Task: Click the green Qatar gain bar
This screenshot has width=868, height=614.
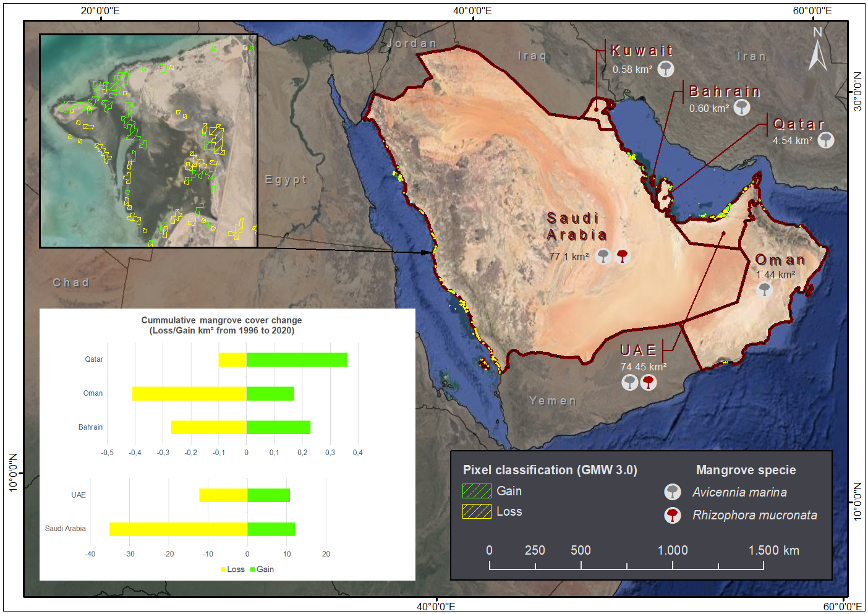Action: [x=297, y=359]
